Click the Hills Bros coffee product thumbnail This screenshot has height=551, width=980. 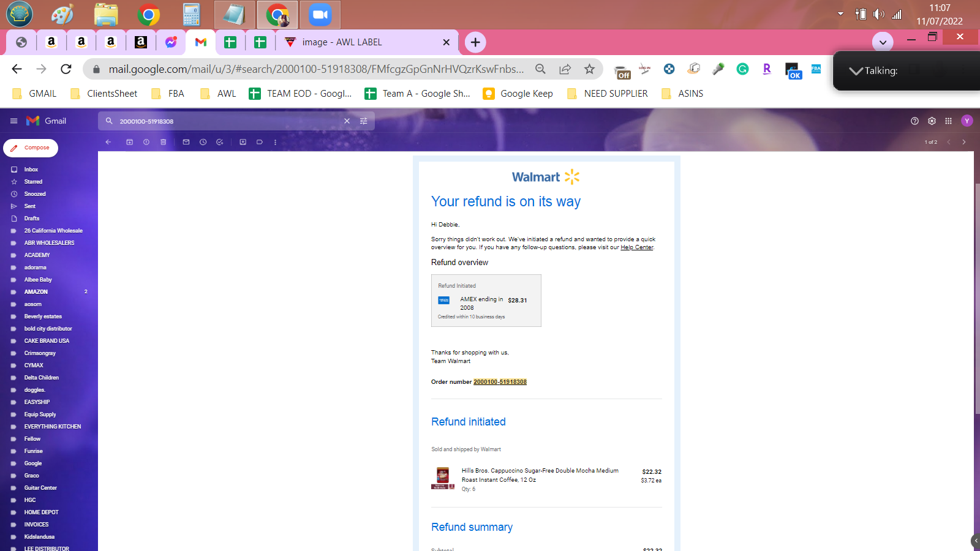443,478
